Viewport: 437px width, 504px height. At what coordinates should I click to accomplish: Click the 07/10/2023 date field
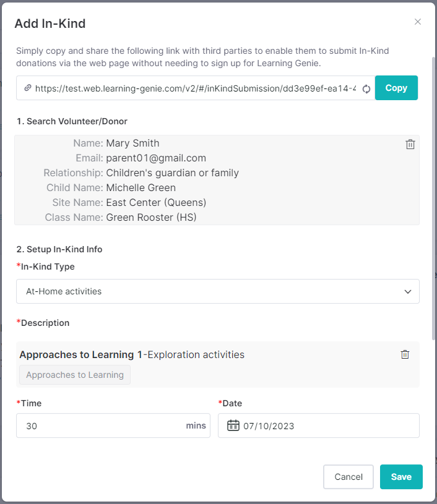[x=319, y=425]
